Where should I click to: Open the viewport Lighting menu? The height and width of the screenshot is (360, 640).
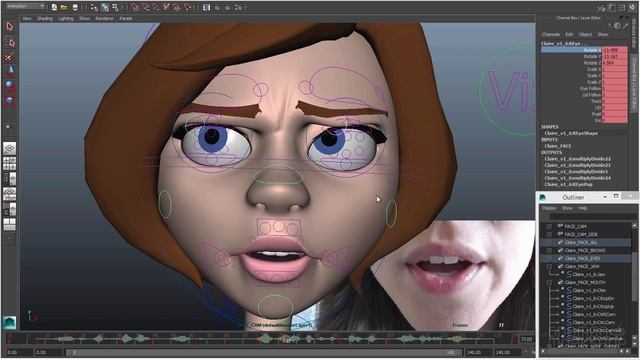[x=66, y=18]
